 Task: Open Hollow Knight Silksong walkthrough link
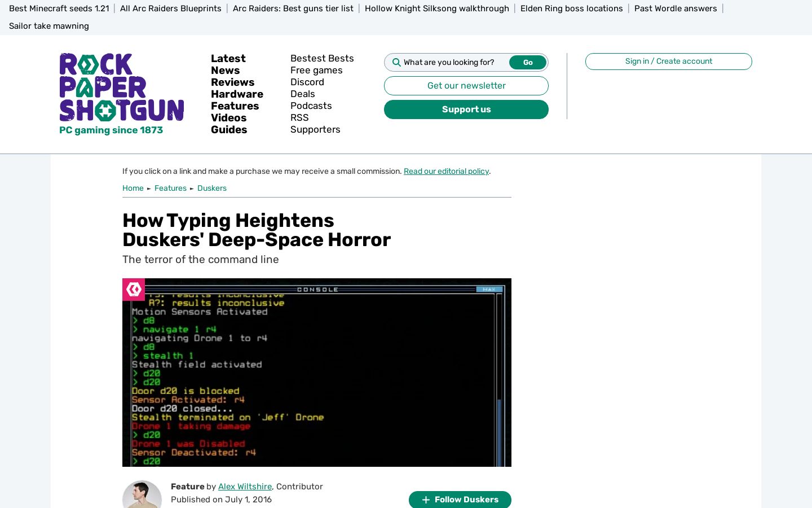[x=437, y=8]
